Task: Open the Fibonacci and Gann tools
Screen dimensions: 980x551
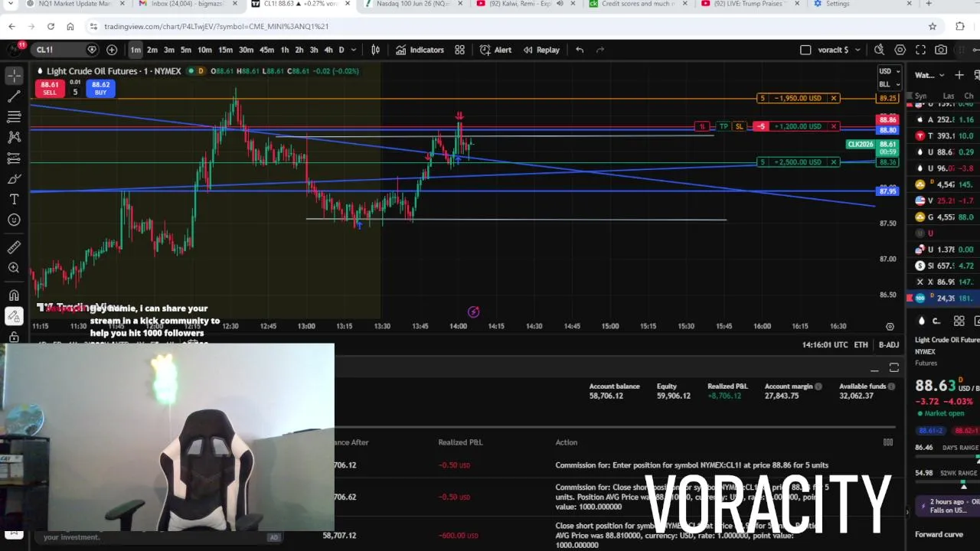Action: point(14,117)
